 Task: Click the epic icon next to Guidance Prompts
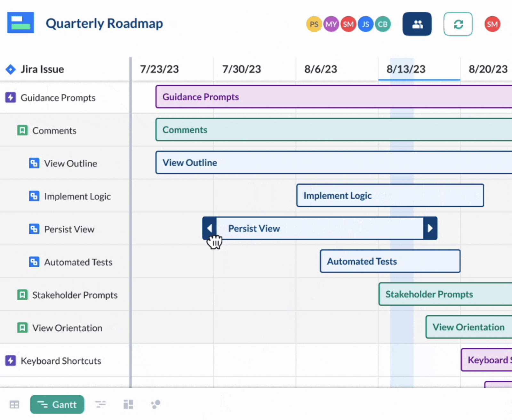pyautogui.click(x=11, y=98)
